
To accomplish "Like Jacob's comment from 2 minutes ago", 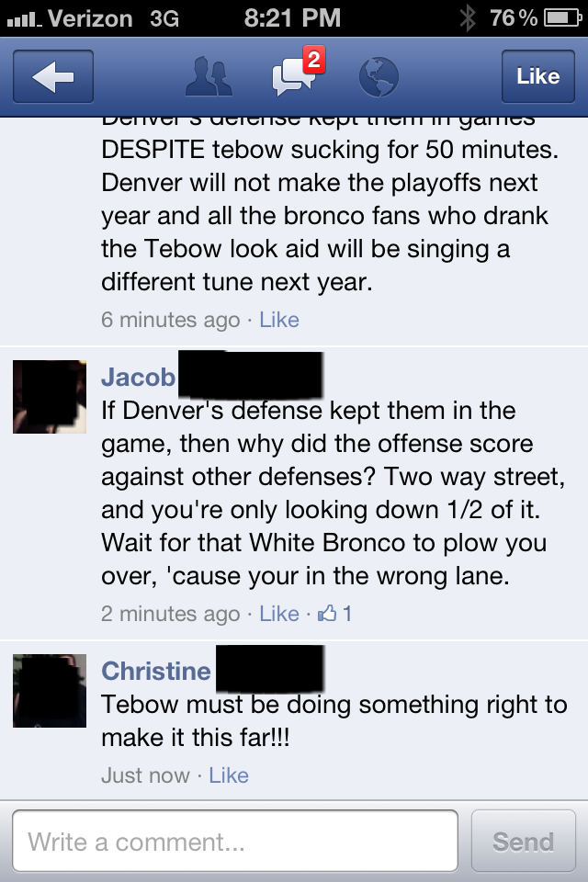I will [x=279, y=613].
